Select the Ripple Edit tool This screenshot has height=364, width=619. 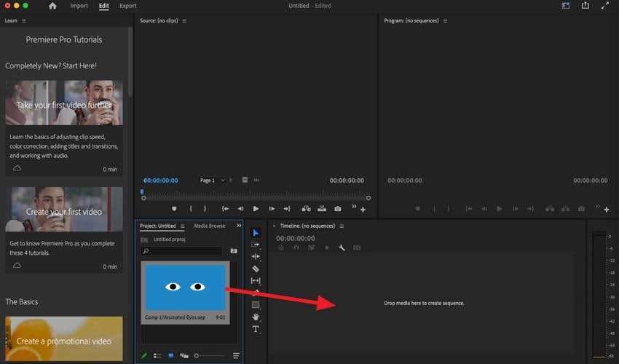[256, 256]
